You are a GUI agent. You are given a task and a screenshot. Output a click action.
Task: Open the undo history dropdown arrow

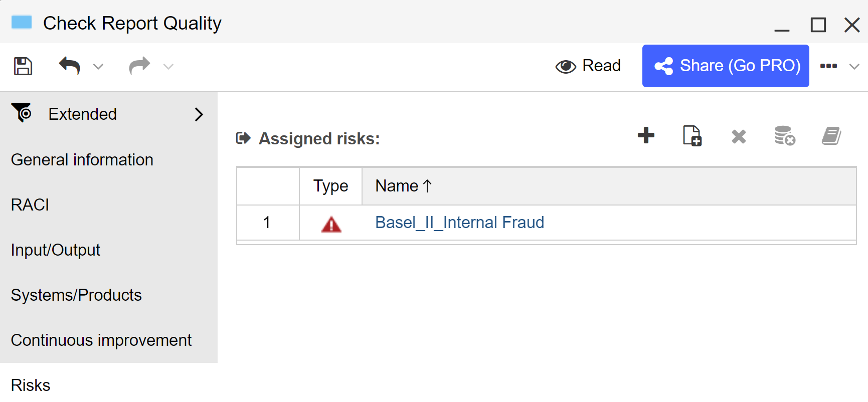(x=98, y=66)
